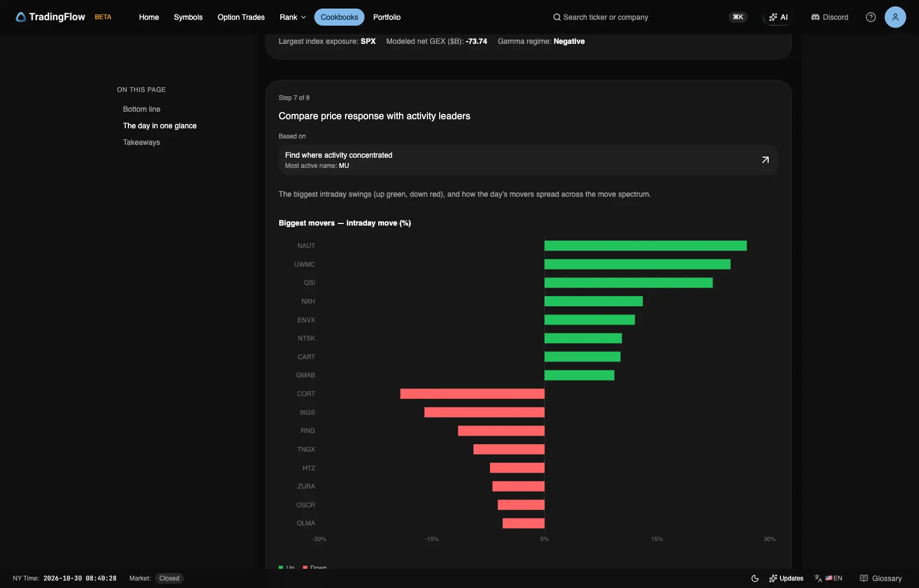The image size is (919, 588).
Task: Click the Step 7 of 8 label
Action: pyautogui.click(x=294, y=98)
